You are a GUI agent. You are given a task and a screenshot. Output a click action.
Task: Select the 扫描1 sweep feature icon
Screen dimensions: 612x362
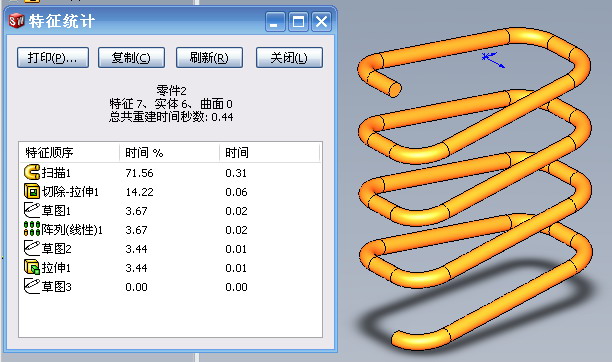click(x=32, y=172)
